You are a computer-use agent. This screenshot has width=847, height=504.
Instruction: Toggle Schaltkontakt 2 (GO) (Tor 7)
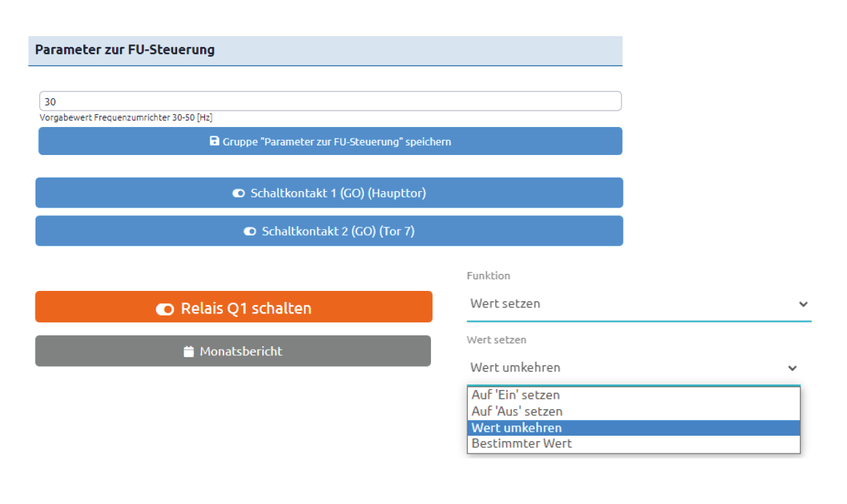pos(329,231)
